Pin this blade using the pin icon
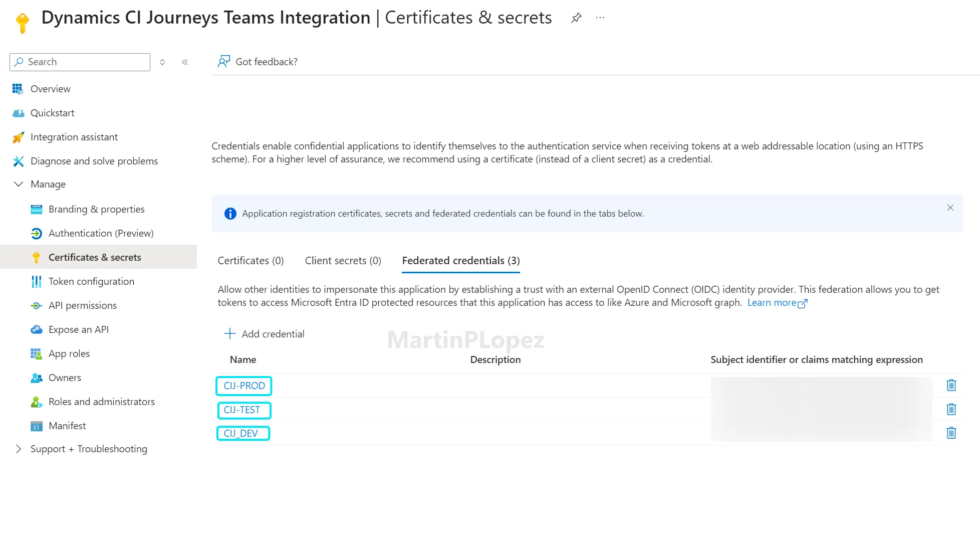The width and height of the screenshot is (980, 544). 576,18
